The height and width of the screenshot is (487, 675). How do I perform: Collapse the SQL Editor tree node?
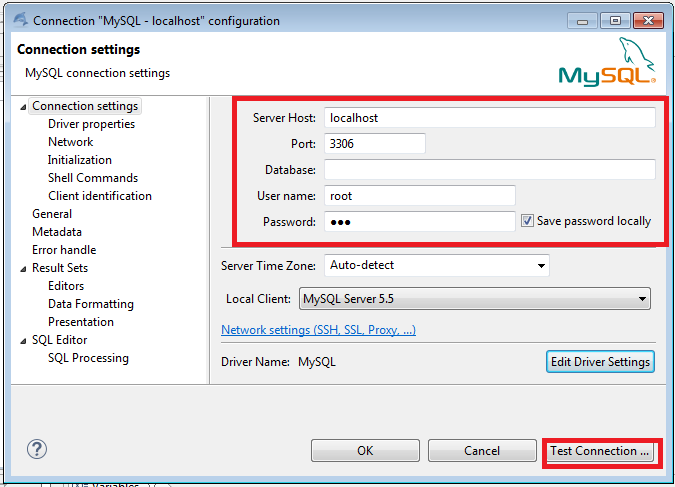tap(23, 341)
